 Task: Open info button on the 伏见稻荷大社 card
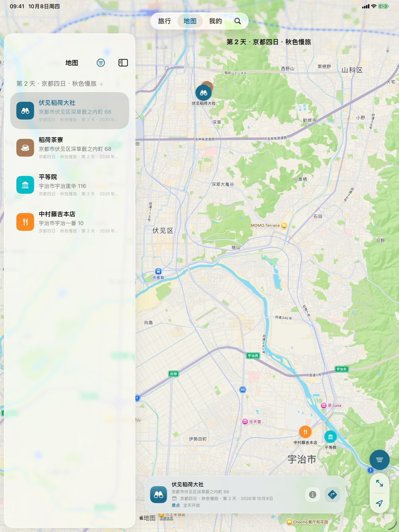point(313,494)
